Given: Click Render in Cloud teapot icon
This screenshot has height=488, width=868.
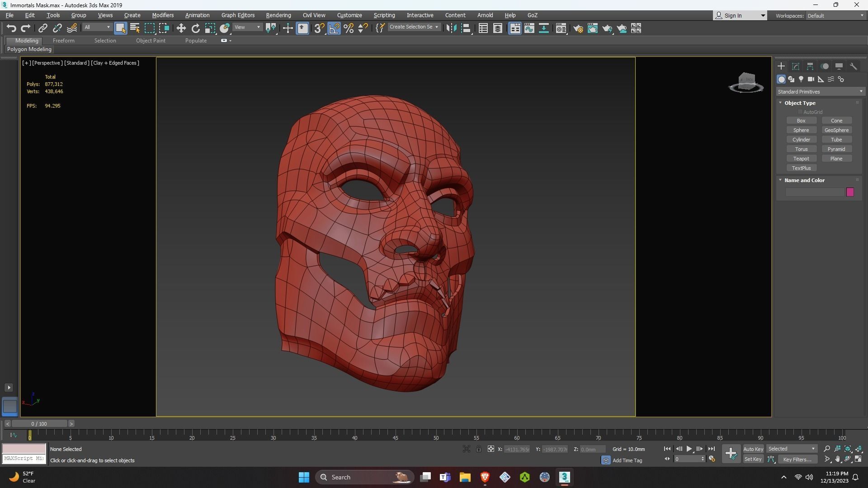Looking at the screenshot, I should (622, 28).
